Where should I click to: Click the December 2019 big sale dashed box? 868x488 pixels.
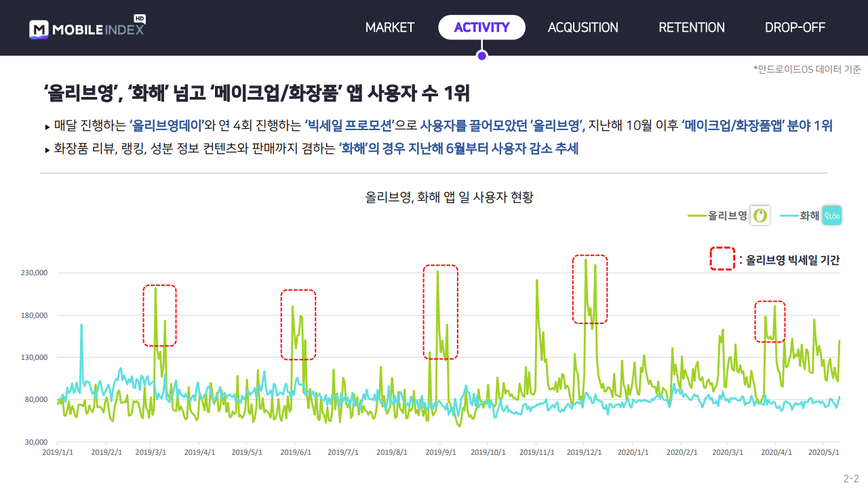590,289
